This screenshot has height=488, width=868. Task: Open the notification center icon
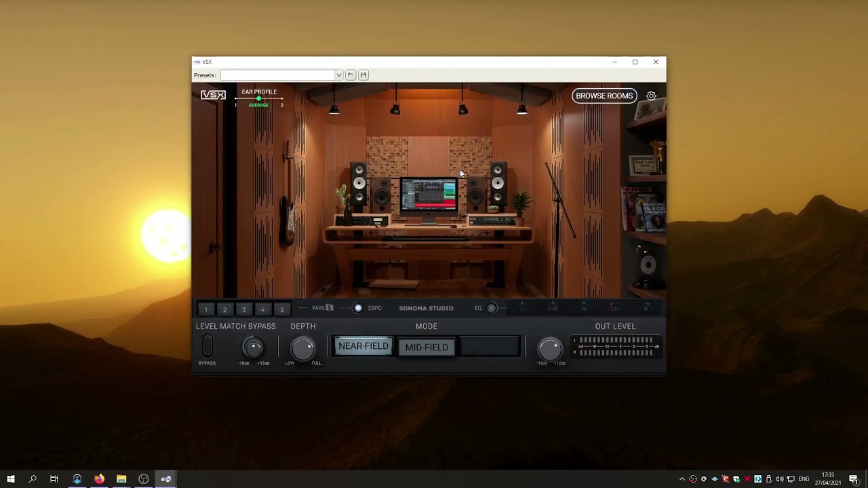[x=854, y=479]
